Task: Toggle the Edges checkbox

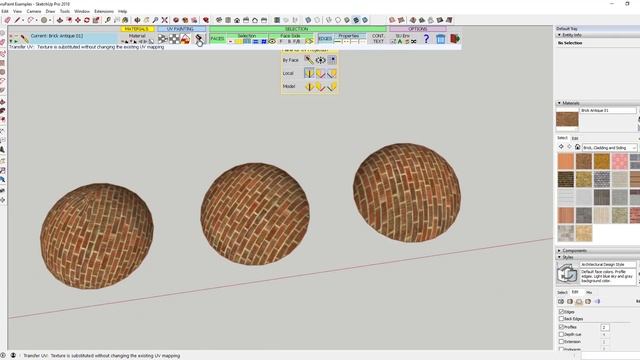Action: point(561,311)
